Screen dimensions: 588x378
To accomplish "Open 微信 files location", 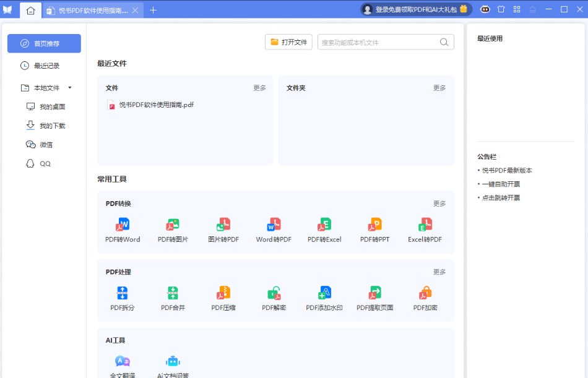I will coord(40,145).
